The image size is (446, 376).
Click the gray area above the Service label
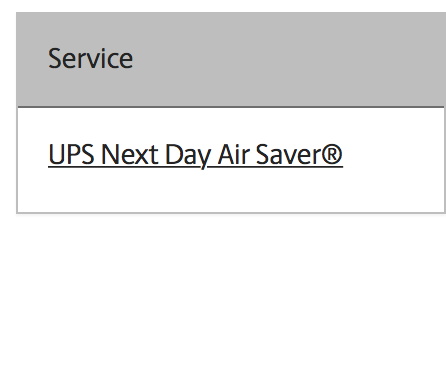pyautogui.click(x=91, y=29)
